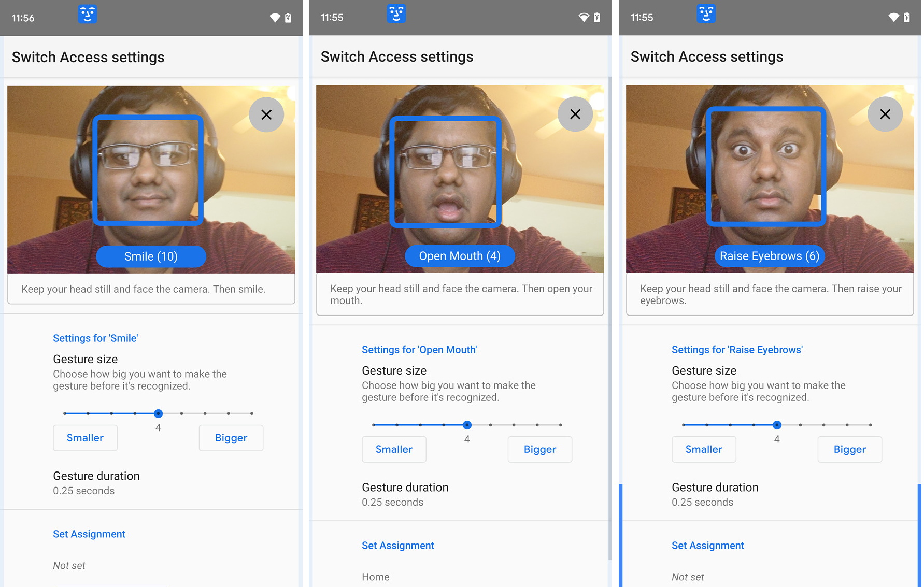
Task: Open Gesture duration for Smile
Action: (96, 483)
